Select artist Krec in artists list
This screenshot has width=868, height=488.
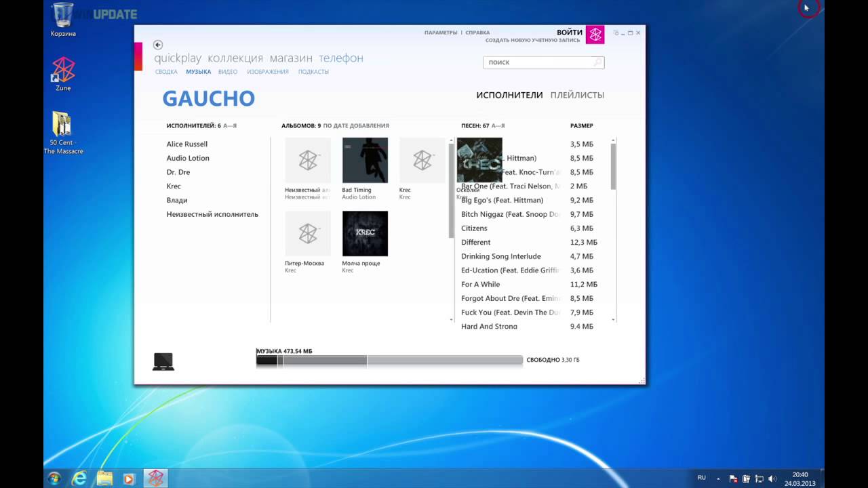coord(174,186)
